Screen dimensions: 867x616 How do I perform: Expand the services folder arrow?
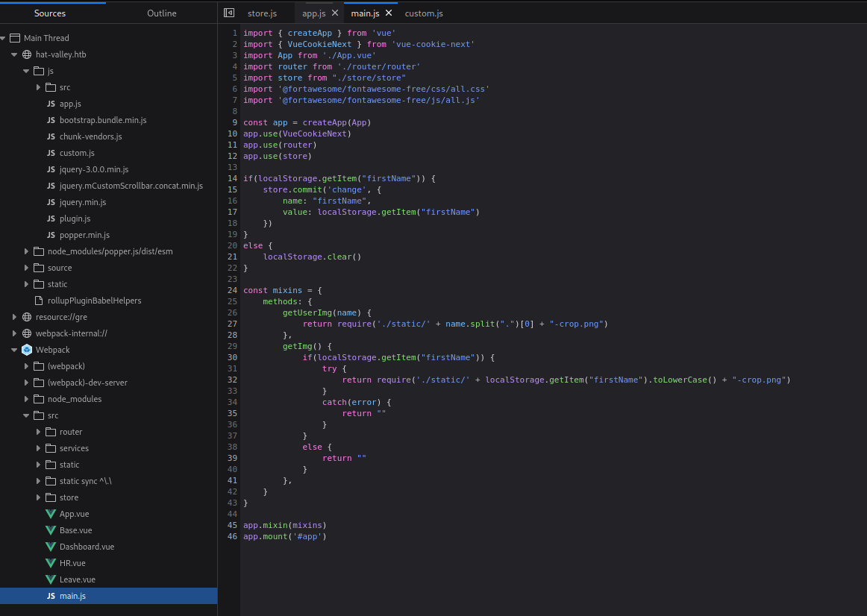39,448
